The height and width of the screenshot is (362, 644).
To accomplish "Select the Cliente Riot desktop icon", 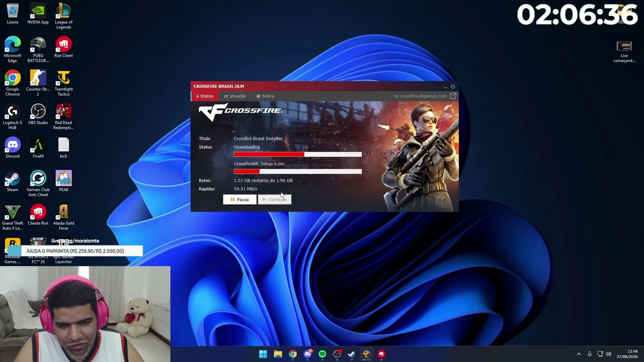I will pyautogui.click(x=38, y=215).
